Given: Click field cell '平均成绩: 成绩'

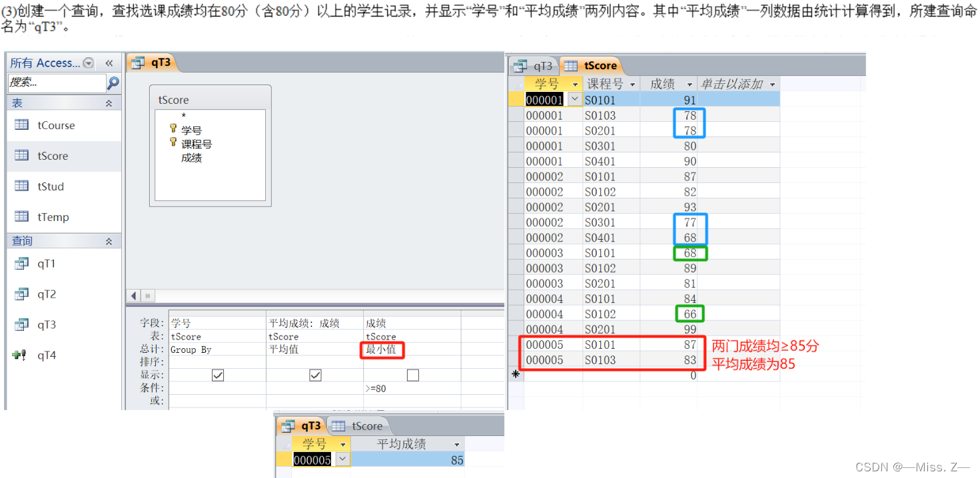Looking at the screenshot, I should point(314,323).
